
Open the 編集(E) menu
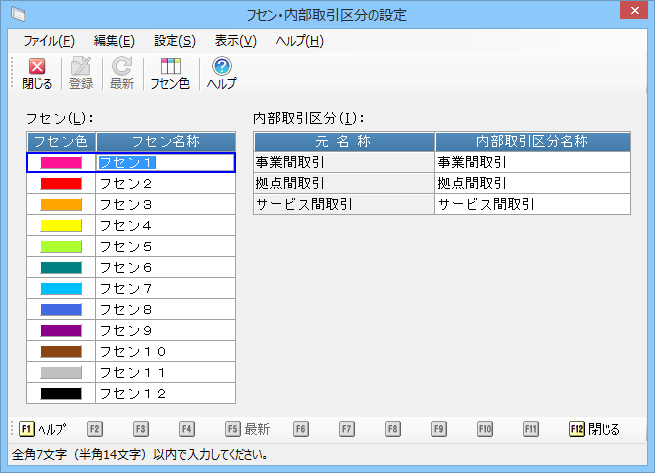tap(113, 41)
